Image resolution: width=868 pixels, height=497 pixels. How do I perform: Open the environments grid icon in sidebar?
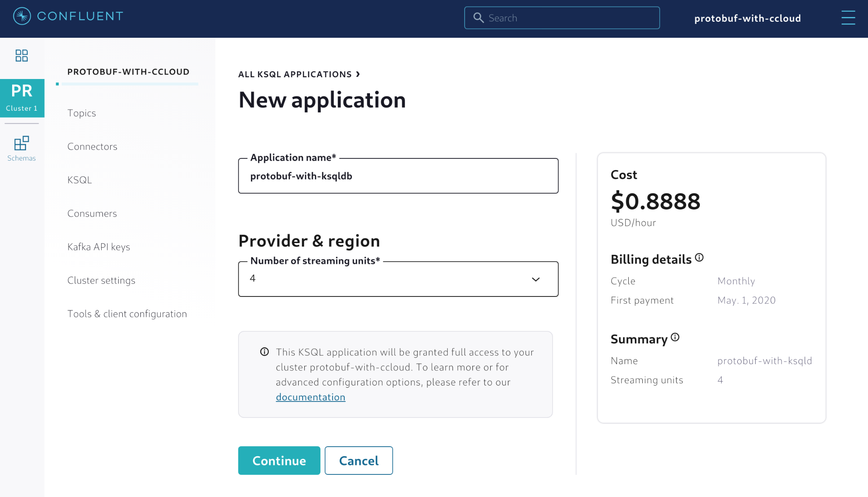[x=22, y=56]
